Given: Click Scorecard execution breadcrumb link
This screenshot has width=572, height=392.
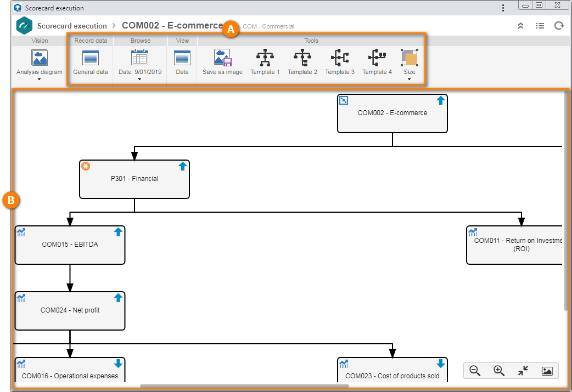Looking at the screenshot, I should [72, 26].
